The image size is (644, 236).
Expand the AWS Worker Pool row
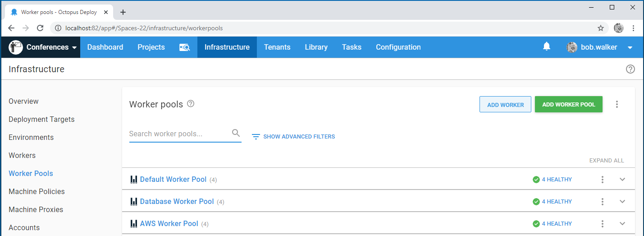coord(622,224)
